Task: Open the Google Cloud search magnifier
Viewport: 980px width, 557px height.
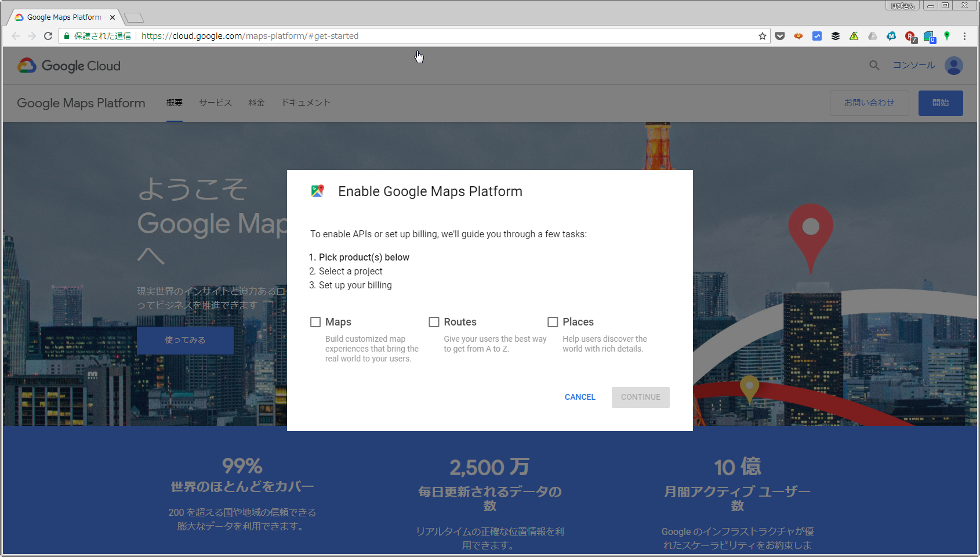Action: tap(874, 66)
